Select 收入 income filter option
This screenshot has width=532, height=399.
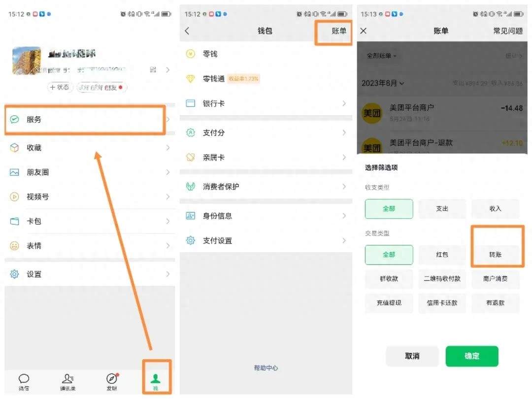coord(495,209)
